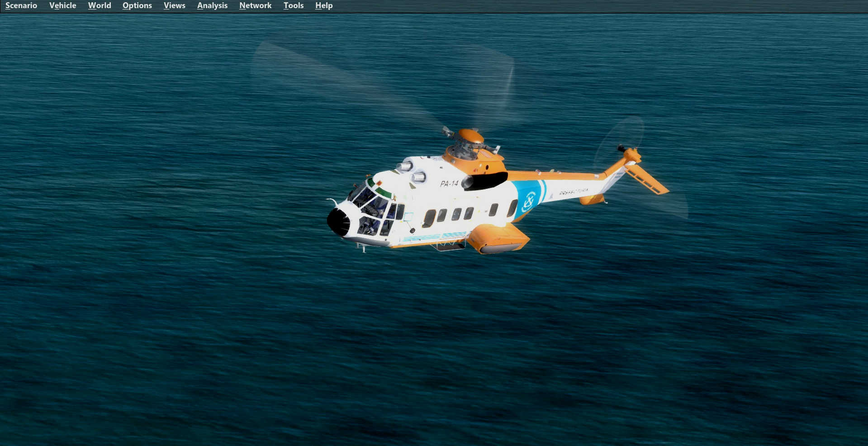Open the Scenario menu
The image size is (868, 446).
pos(21,5)
